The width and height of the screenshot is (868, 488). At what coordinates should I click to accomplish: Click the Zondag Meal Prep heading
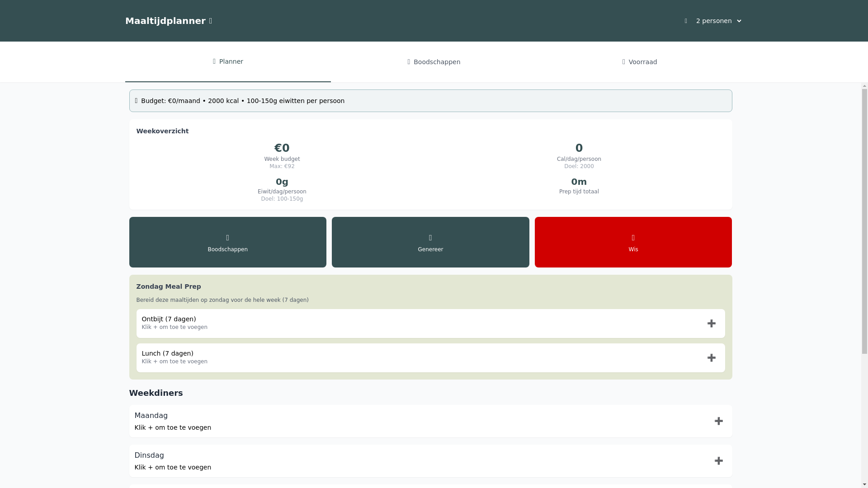tap(169, 286)
